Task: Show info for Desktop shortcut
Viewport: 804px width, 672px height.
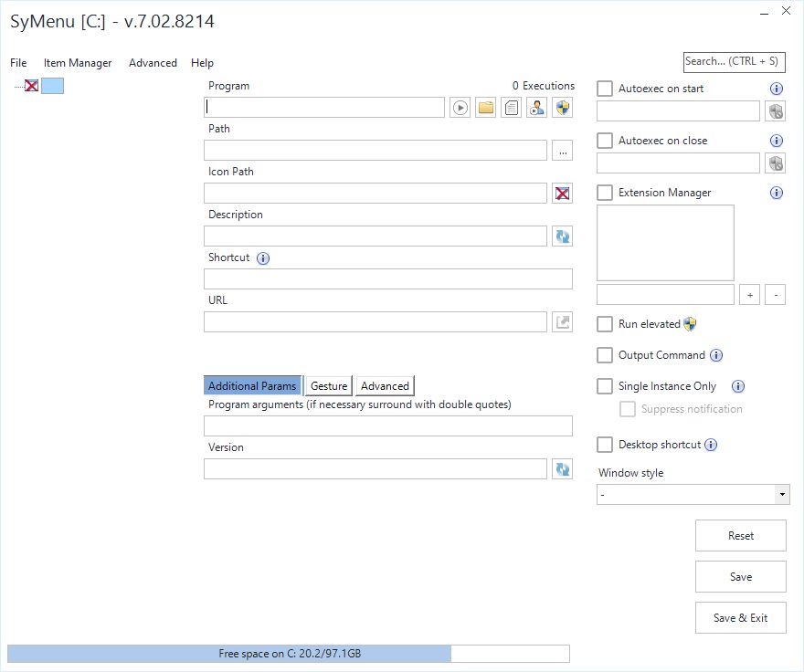Action: (711, 445)
